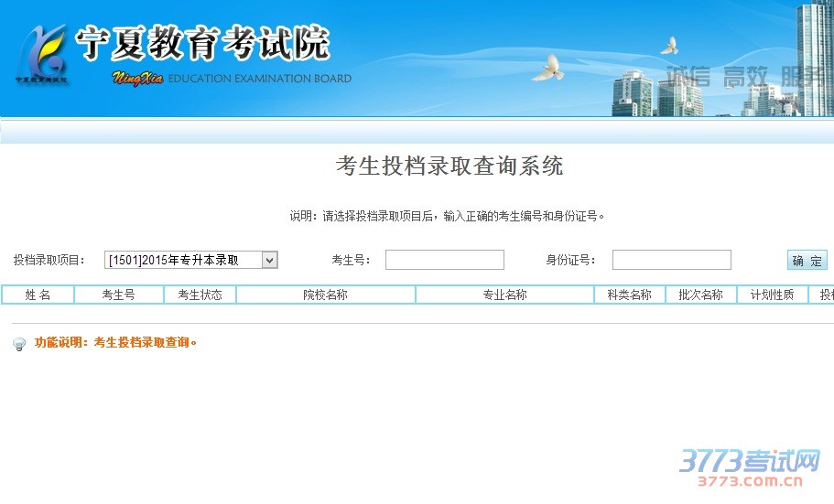Click the lightbulb icon beside 功能说明
834x504 pixels.
(x=19, y=345)
